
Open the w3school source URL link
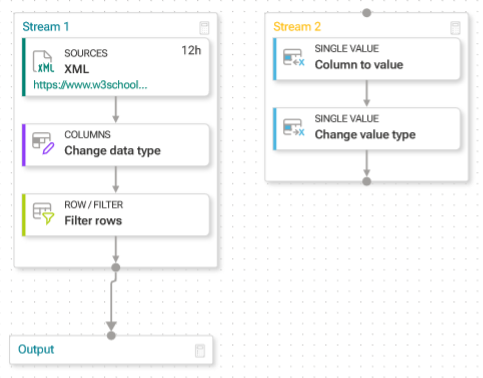click(x=90, y=85)
